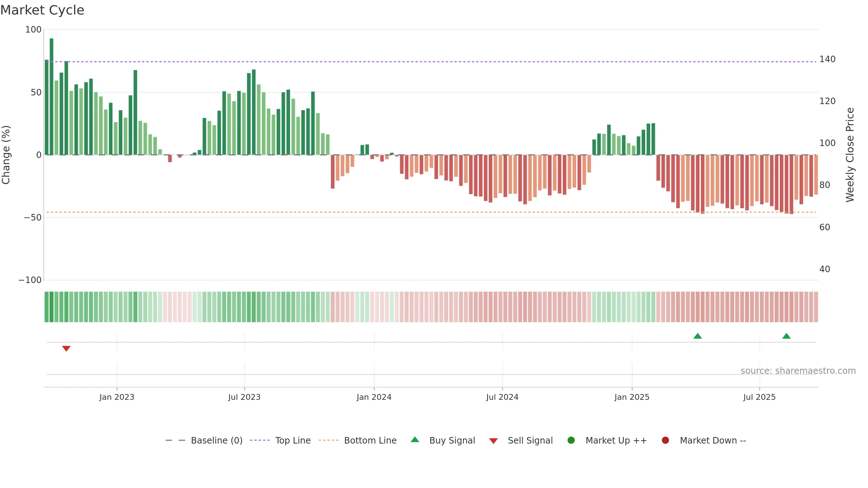
Task: Click the tallest green bar near 93 percent
Action: [51, 97]
